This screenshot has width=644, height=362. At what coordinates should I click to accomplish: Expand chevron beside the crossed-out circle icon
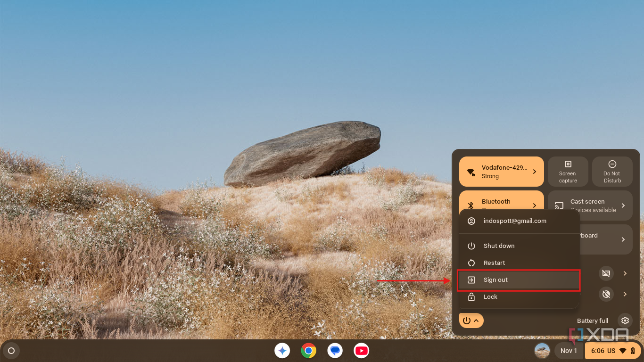625,294
